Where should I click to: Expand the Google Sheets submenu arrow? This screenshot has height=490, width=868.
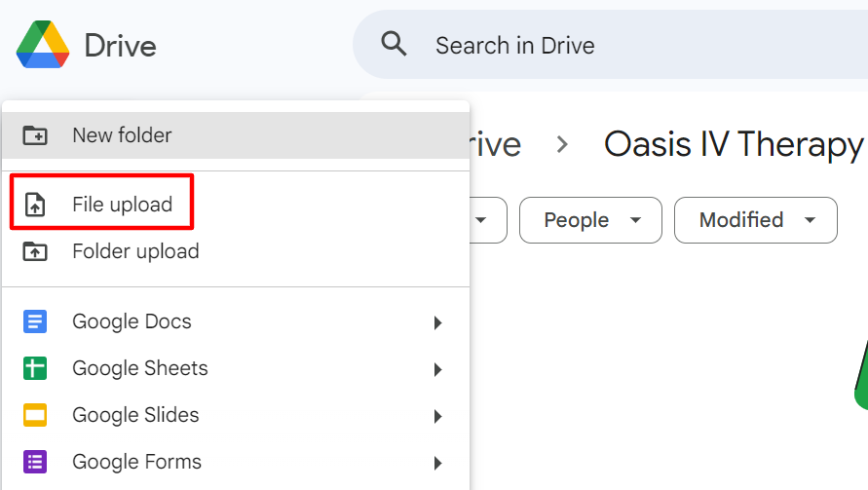tap(438, 369)
